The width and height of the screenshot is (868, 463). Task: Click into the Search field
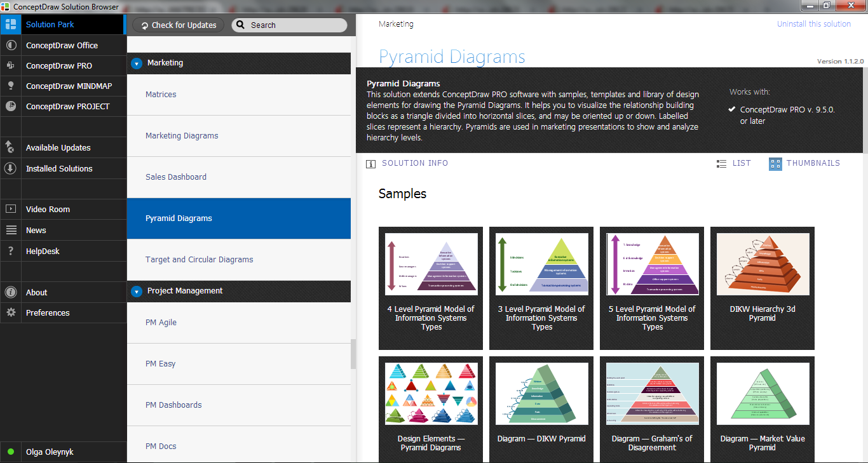(x=289, y=25)
